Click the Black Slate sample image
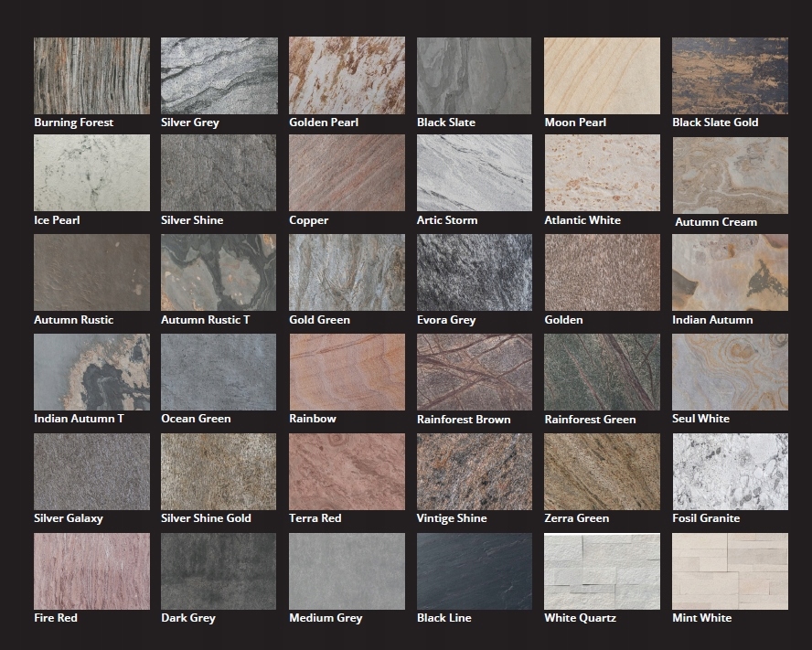 pyautogui.click(x=474, y=76)
